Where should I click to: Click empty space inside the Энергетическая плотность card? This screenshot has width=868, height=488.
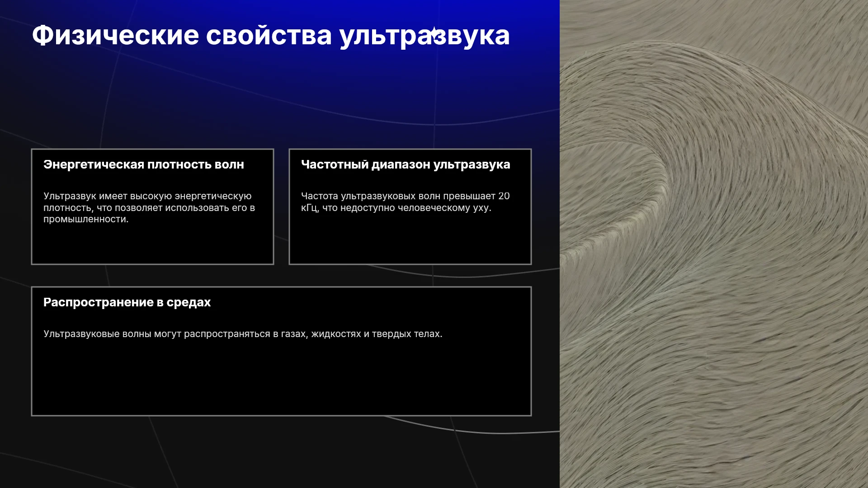(152, 244)
